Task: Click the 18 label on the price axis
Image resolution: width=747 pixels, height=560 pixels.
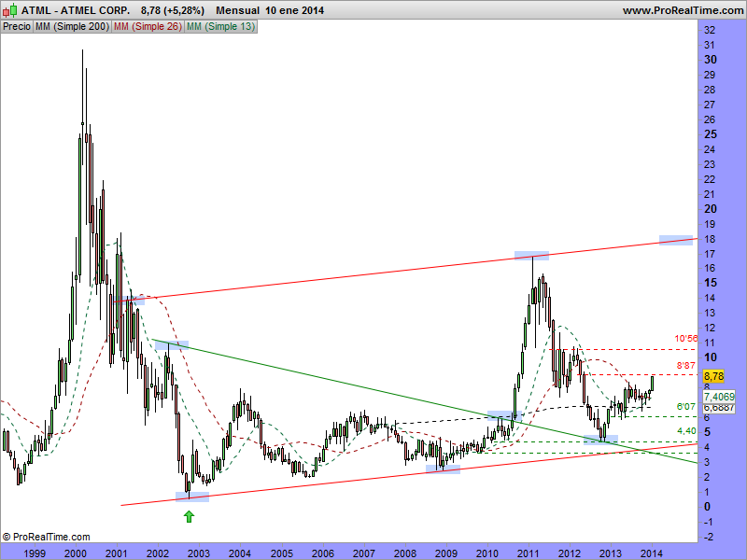Action: (710, 239)
